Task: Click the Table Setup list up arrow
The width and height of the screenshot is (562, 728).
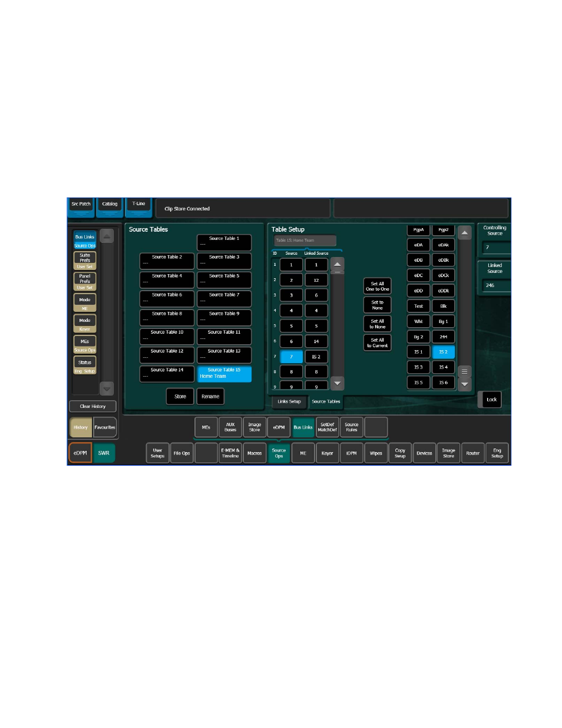Action: (337, 263)
